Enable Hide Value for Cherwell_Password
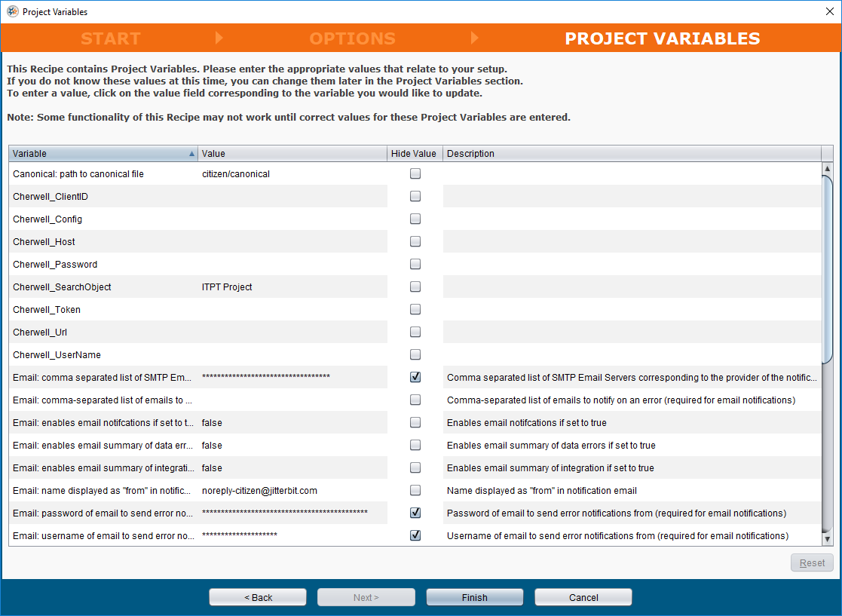This screenshot has width=842, height=616. 415,265
